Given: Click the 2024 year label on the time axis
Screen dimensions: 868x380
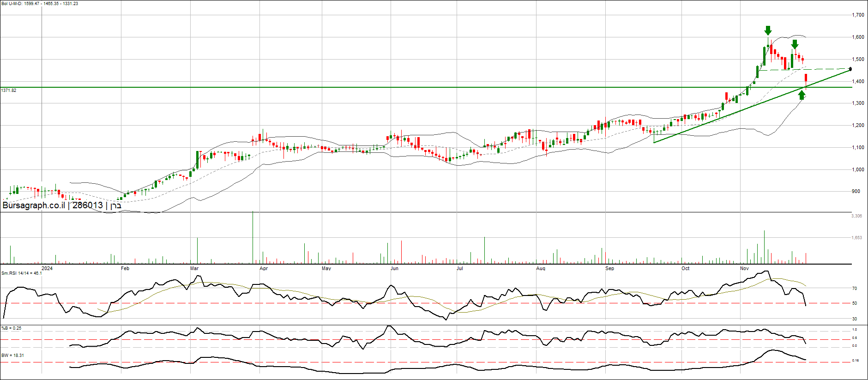Looking at the screenshot, I should [47, 268].
